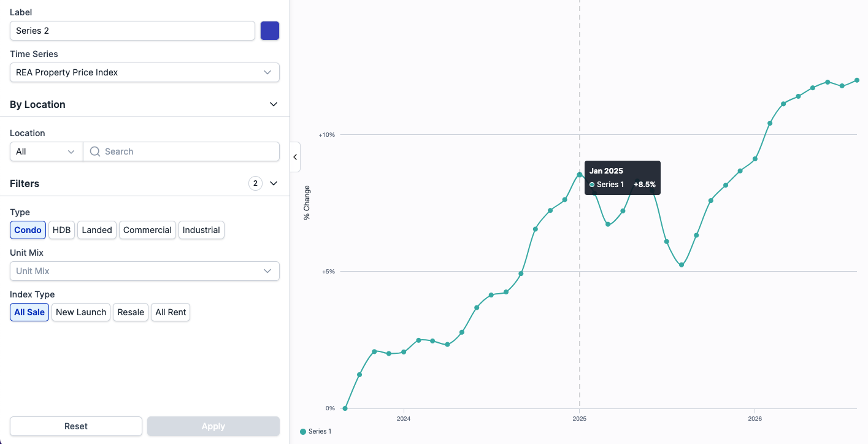Click the Reset button
Viewport: 868px width, 444px height.
[76, 426]
